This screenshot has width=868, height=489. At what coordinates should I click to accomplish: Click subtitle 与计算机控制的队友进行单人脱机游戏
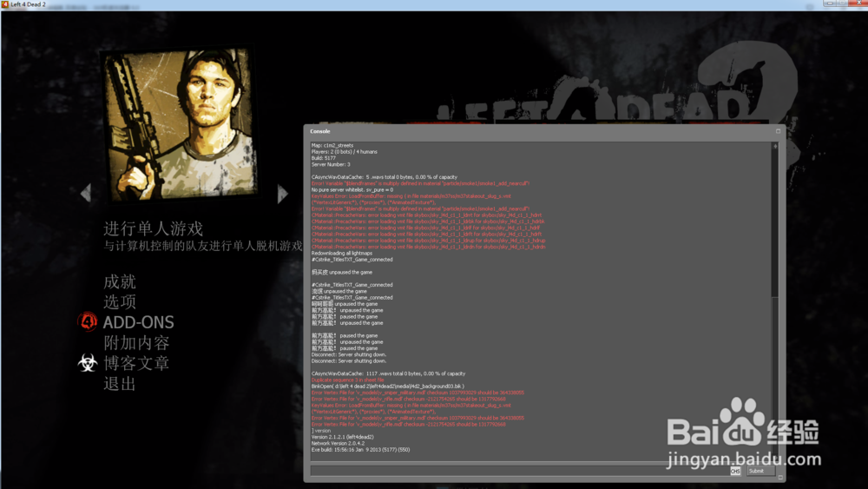[202, 246]
